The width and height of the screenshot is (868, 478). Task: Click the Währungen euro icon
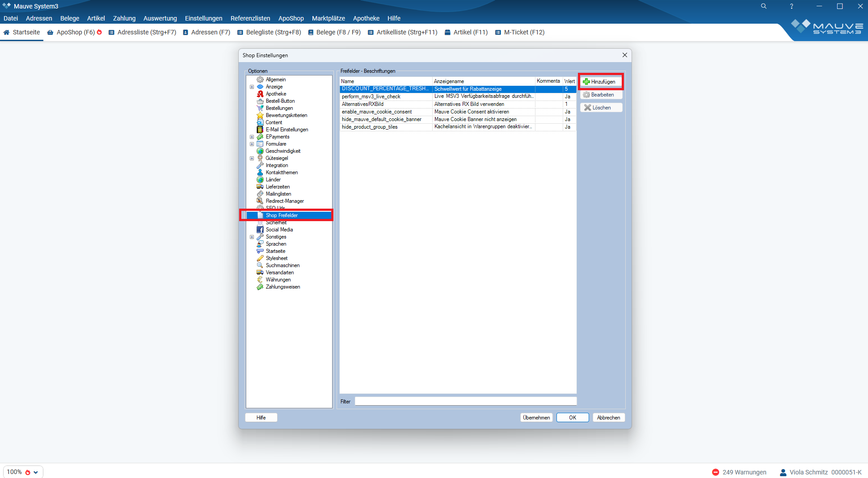pos(260,280)
